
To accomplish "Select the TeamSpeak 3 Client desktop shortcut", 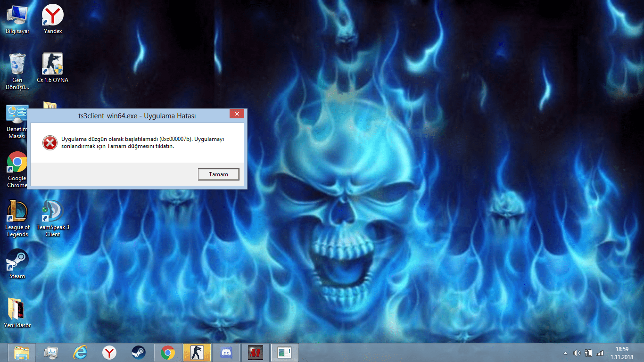I will (53, 219).
